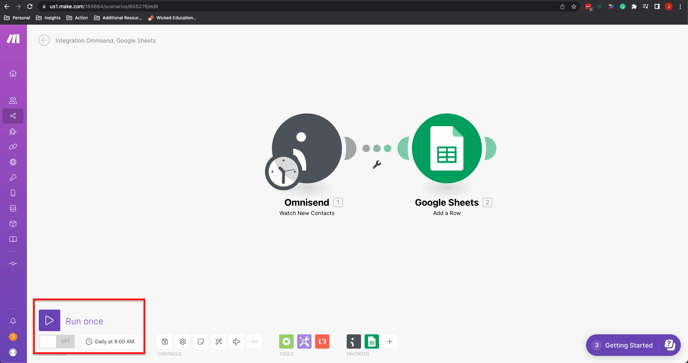The width and height of the screenshot is (688, 363).
Task: Open the Scenarios share-nodes sidebar icon
Action: click(13, 116)
